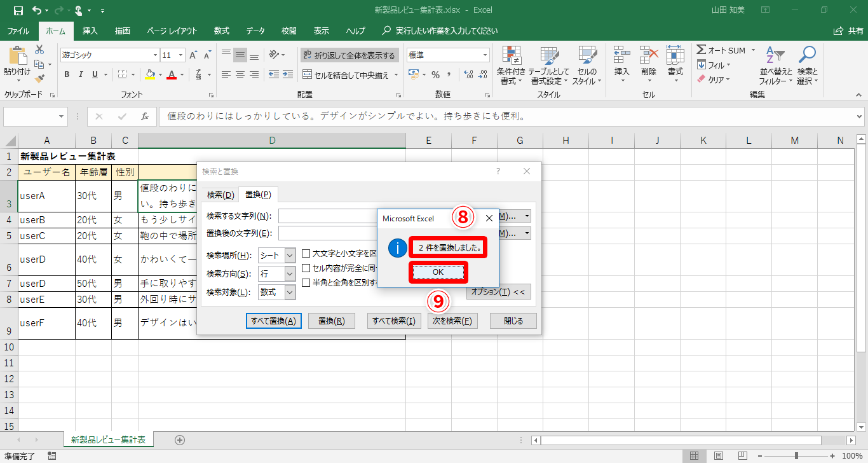The width and height of the screenshot is (868, 463).
Task: Apply the yellow fill color bucket
Action: click(x=149, y=74)
